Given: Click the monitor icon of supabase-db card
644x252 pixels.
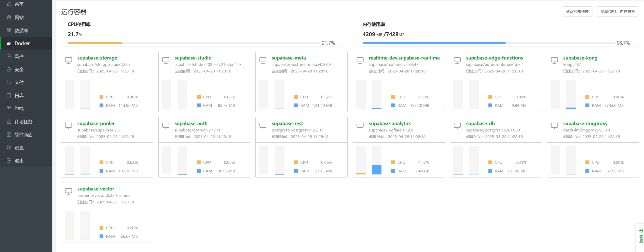Looking at the screenshot, I should coord(457,126).
